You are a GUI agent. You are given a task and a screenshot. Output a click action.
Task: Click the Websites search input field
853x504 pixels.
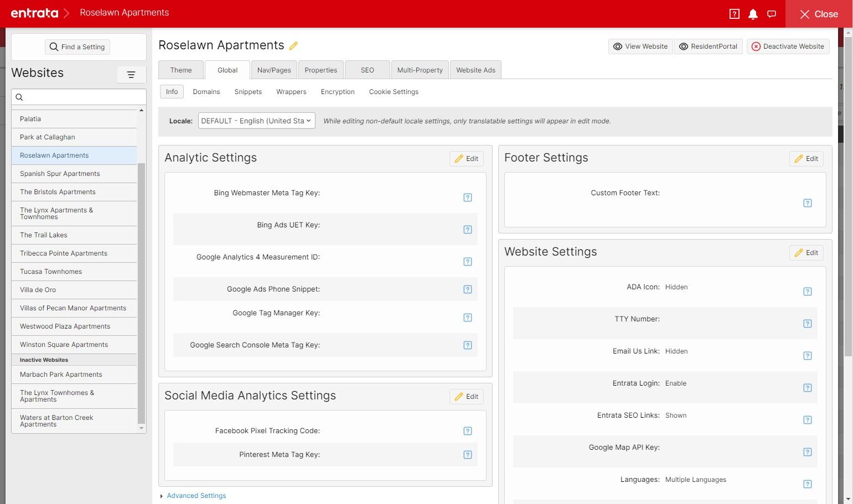coord(79,97)
